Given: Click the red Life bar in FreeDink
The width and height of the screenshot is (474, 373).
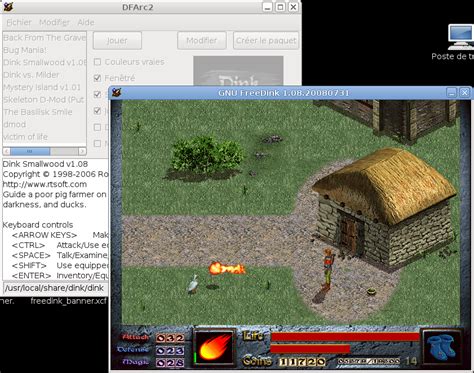Looking at the screenshot, I should point(345,337).
